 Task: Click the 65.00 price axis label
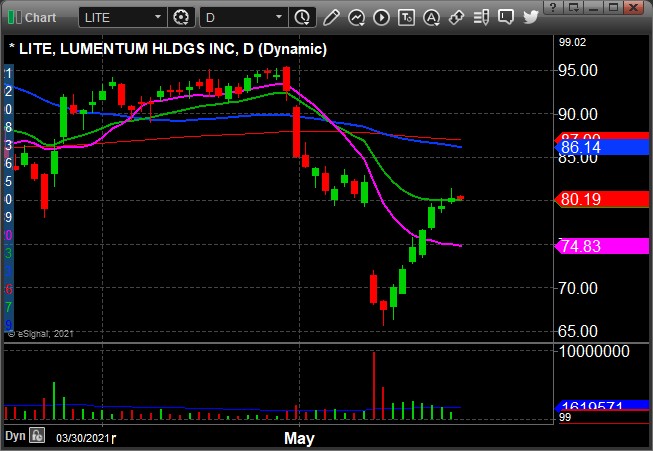578,331
